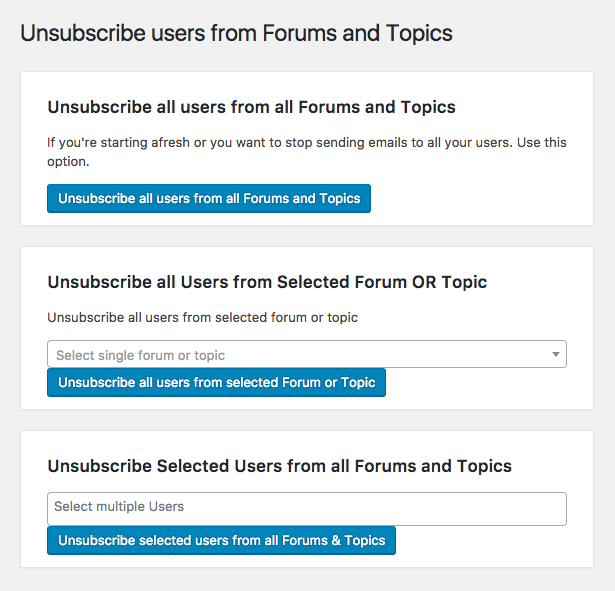Open the 'Select single forum or topic' dropdown
The height and width of the screenshot is (591, 615).
307,354
